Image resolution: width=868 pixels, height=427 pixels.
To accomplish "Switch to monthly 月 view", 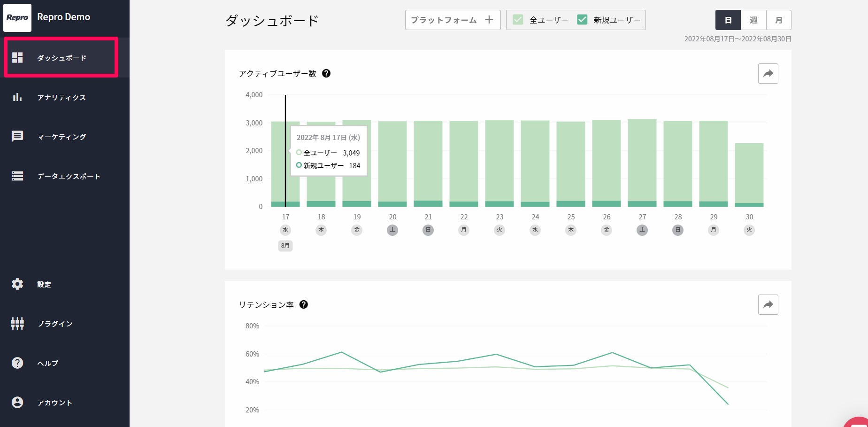I will point(779,20).
